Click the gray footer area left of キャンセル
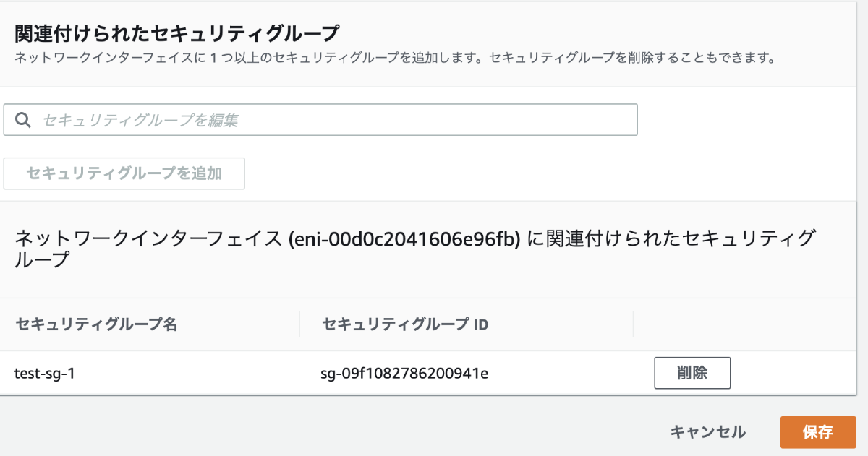 [325, 432]
